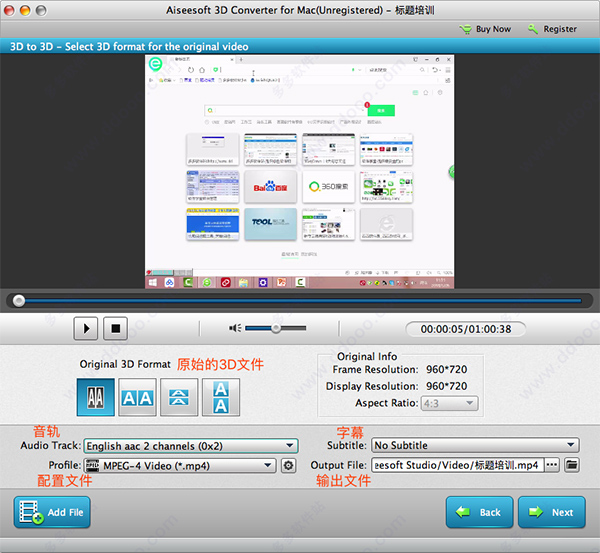600x553 pixels.
Task: Stop the video playback
Action: coord(116,328)
